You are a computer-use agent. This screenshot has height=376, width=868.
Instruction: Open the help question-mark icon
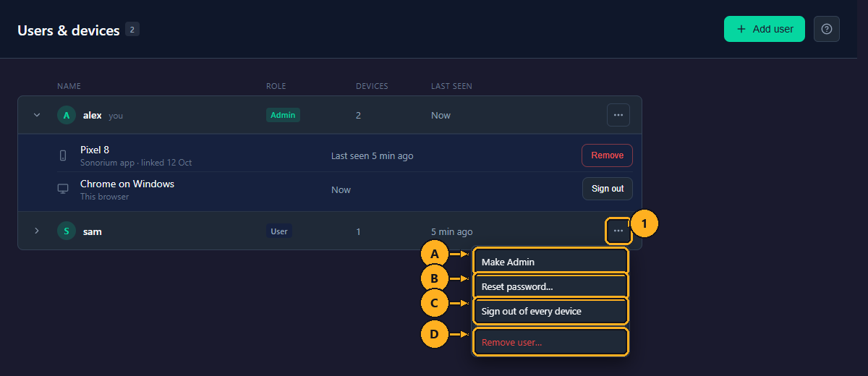tap(827, 29)
